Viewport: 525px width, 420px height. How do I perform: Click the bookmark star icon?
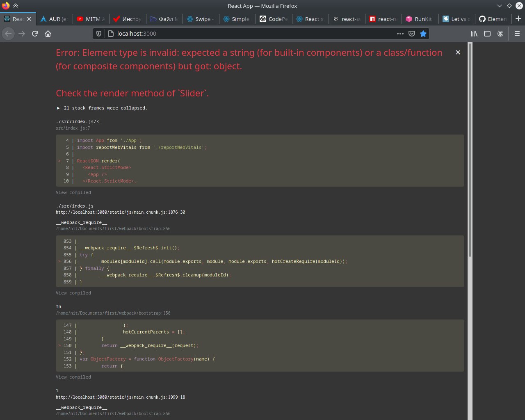(x=423, y=34)
